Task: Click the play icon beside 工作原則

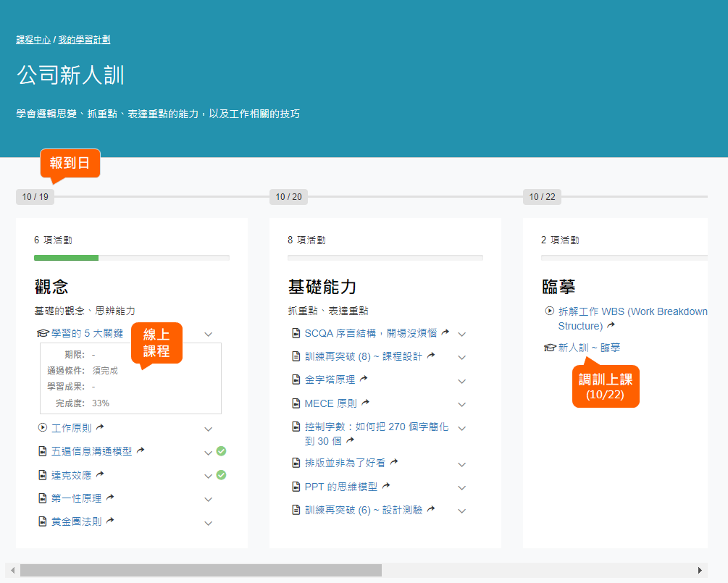Action: tap(42, 427)
